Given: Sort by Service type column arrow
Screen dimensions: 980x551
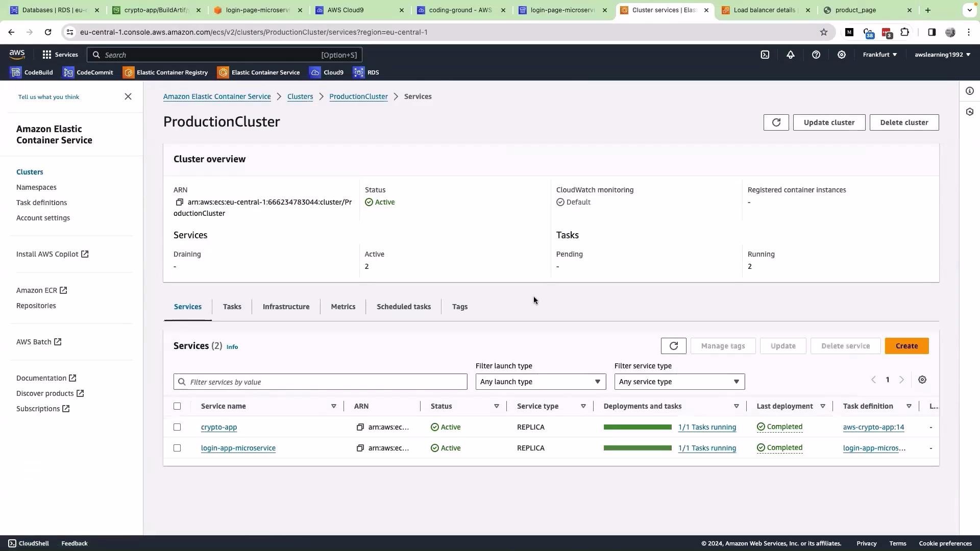Looking at the screenshot, I should (583, 407).
